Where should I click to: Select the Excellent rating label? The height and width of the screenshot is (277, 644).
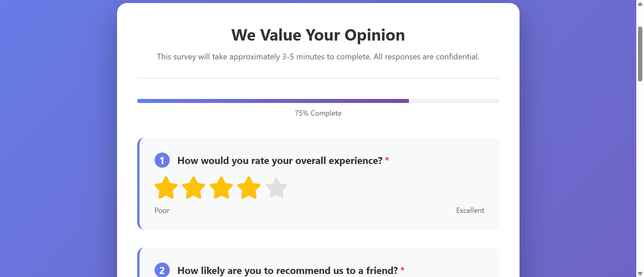coord(470,210)
